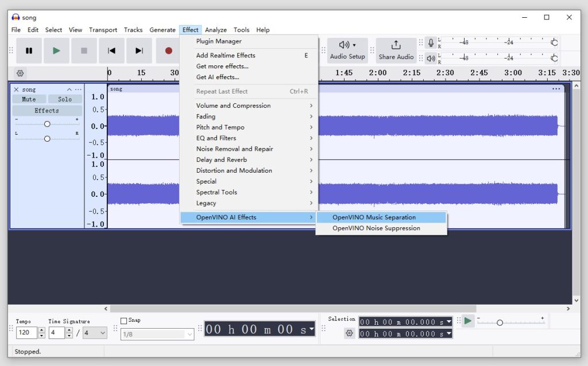Expand Distortion and Modulation submenu

point(249,170)
